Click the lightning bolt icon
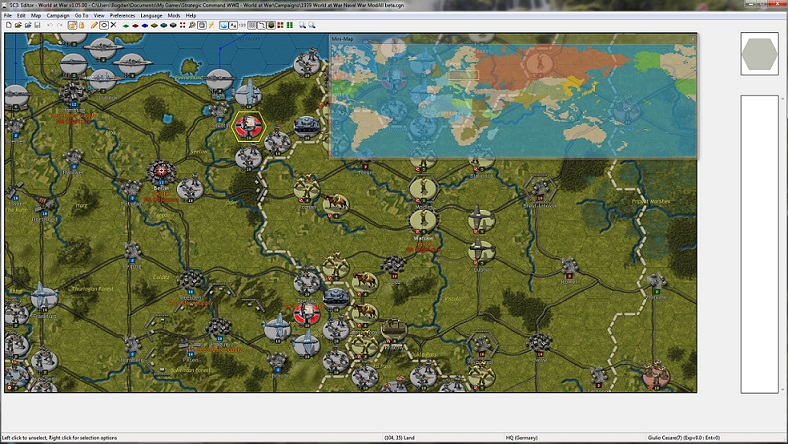This screenshot has width=788, height=444. pos(211,25)
